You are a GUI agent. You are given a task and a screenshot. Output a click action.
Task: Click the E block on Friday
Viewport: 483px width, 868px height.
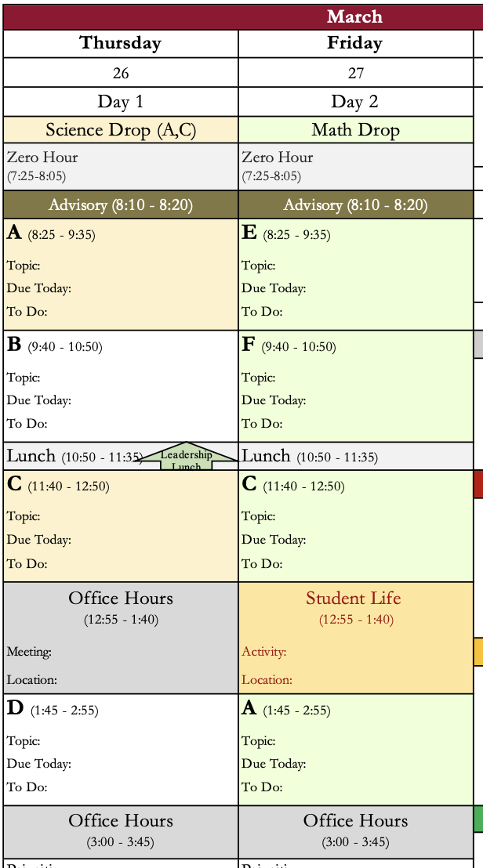tap(355, 274)
